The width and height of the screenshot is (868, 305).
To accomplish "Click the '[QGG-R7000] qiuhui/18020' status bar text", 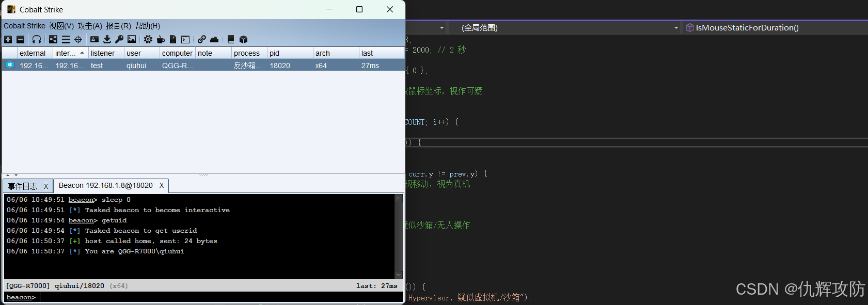I will pos(55,286).
